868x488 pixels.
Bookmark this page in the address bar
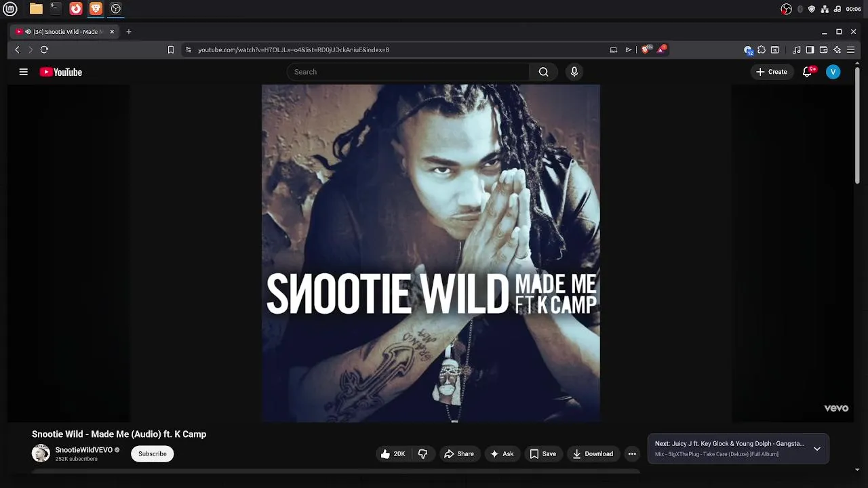pyautogui.click(x=171, y=49)
